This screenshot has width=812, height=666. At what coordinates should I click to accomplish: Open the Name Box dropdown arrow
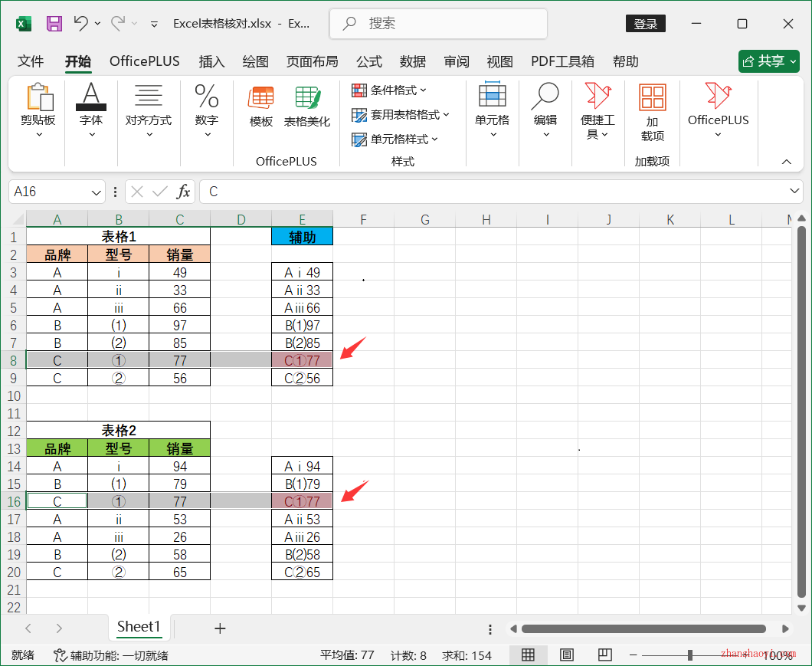coord(96,192)
